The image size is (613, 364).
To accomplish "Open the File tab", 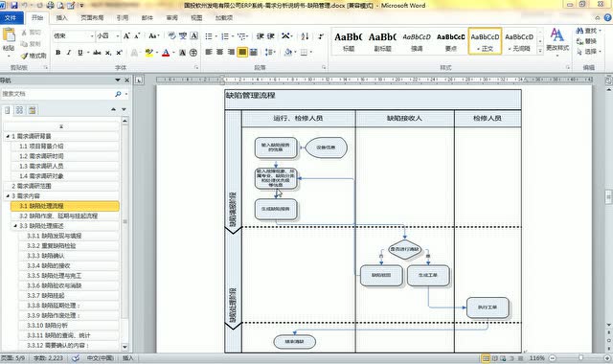I will [x=11, y=17].
